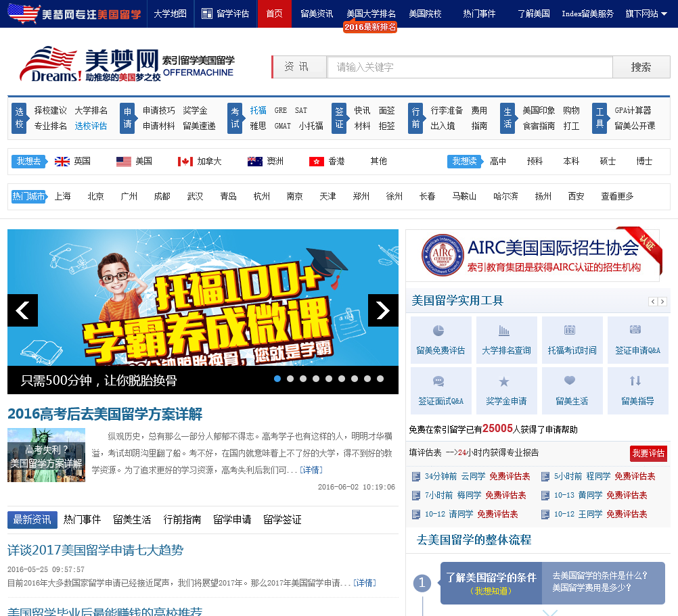This screenshot has height=616, width=678.
Task: Click the UK flag icon for 英国
Action: coord(62,162)
